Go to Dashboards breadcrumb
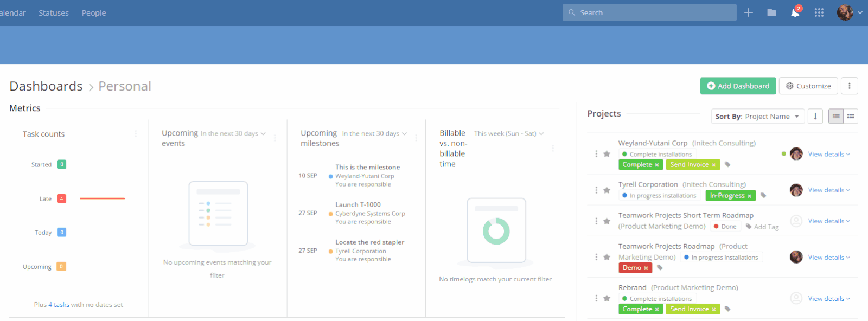The height and width of the screenshot is (321, 868). pos(46,86)
